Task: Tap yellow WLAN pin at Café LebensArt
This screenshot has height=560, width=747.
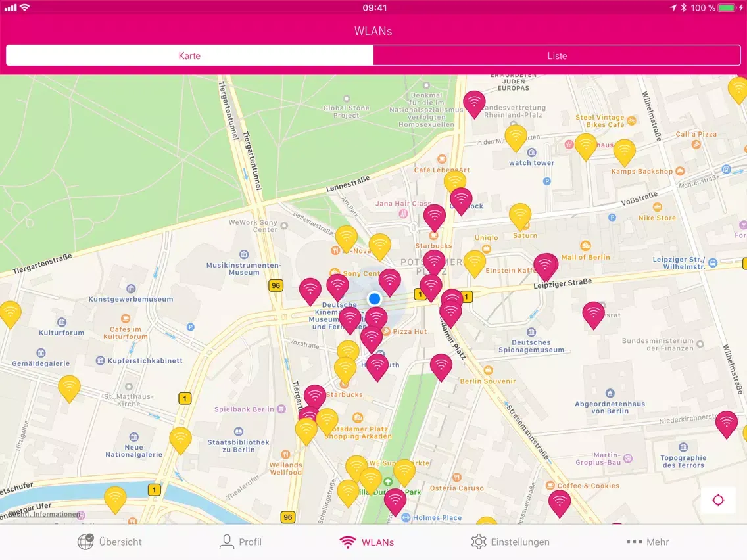Action: tap(455, 180)
